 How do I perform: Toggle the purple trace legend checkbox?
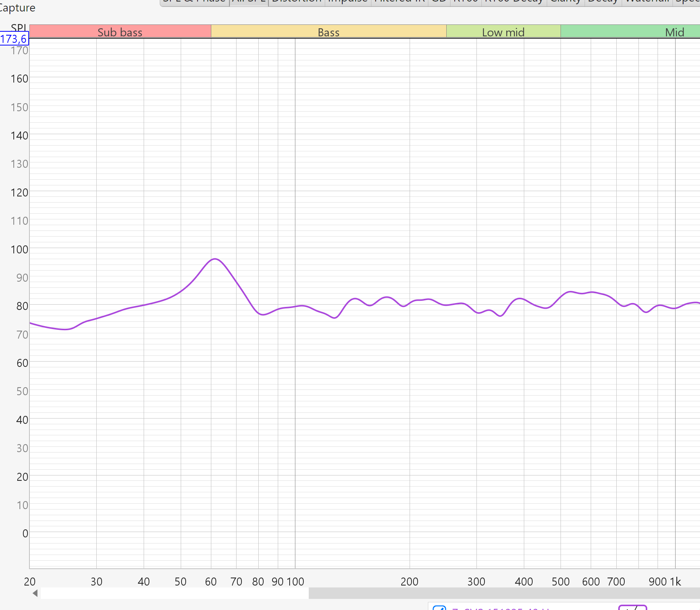click(439, 607)
